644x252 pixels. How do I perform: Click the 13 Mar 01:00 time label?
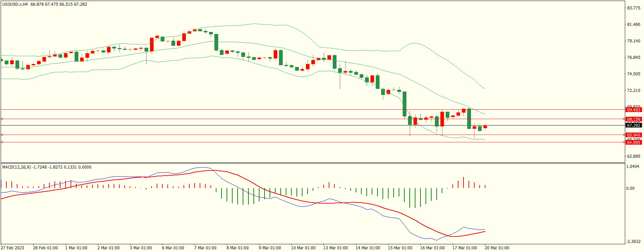[335, 248]
